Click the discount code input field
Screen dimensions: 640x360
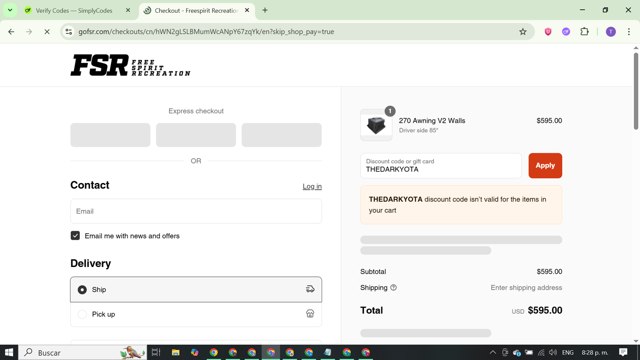pyautogui.click(x=441, y=166)
